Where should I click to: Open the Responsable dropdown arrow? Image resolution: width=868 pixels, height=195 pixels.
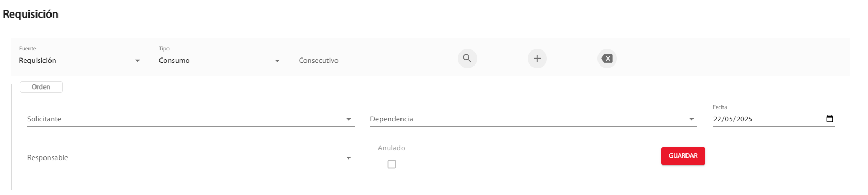[349, 158]
